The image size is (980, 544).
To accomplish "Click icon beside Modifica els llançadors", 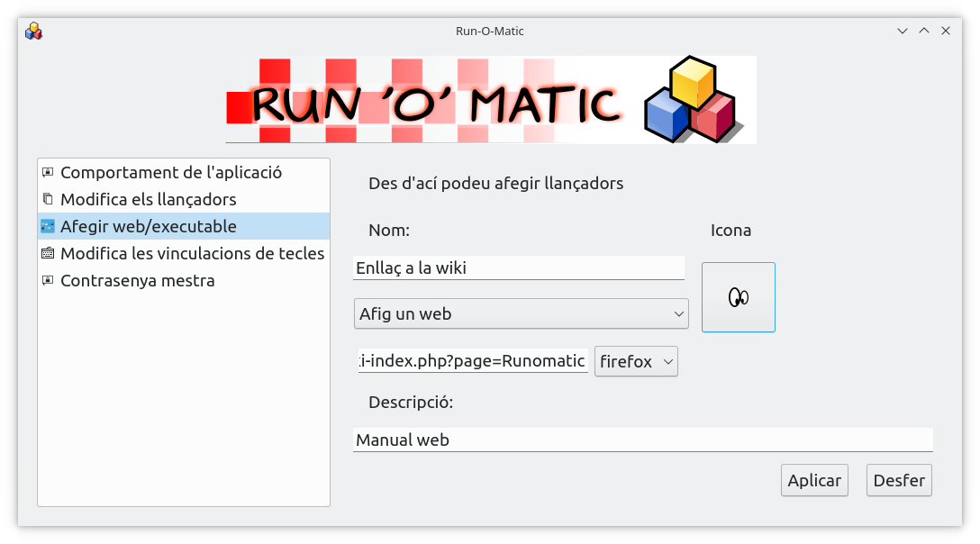I will 48,199.
